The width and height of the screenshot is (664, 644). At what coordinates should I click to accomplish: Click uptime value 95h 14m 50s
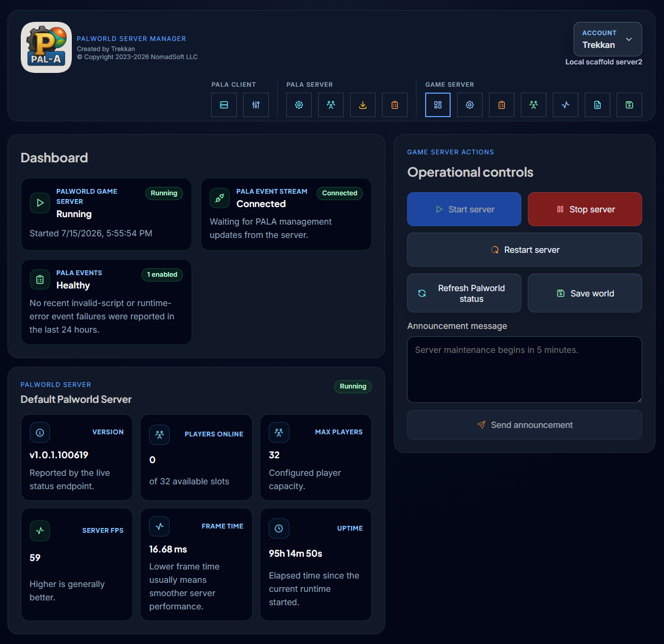tap(295, 554)
